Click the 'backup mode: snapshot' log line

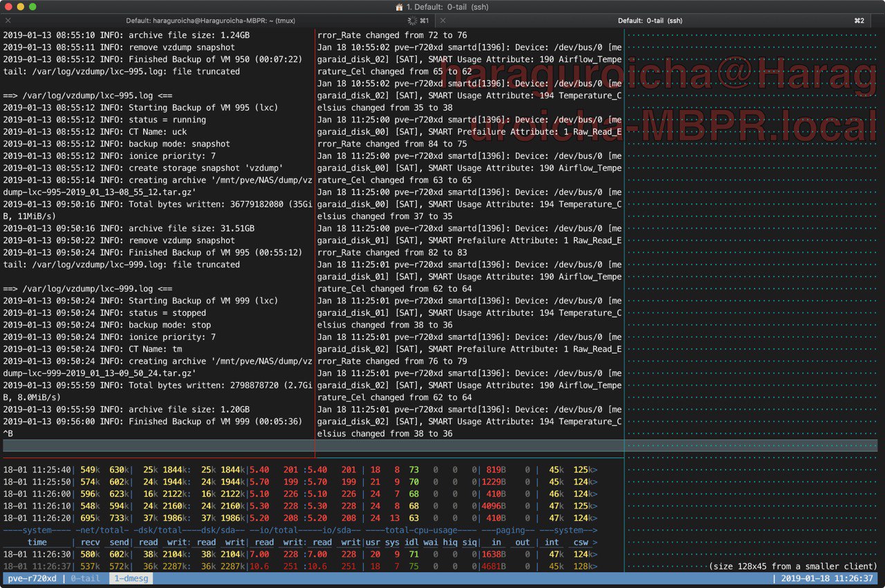(117, 144)
